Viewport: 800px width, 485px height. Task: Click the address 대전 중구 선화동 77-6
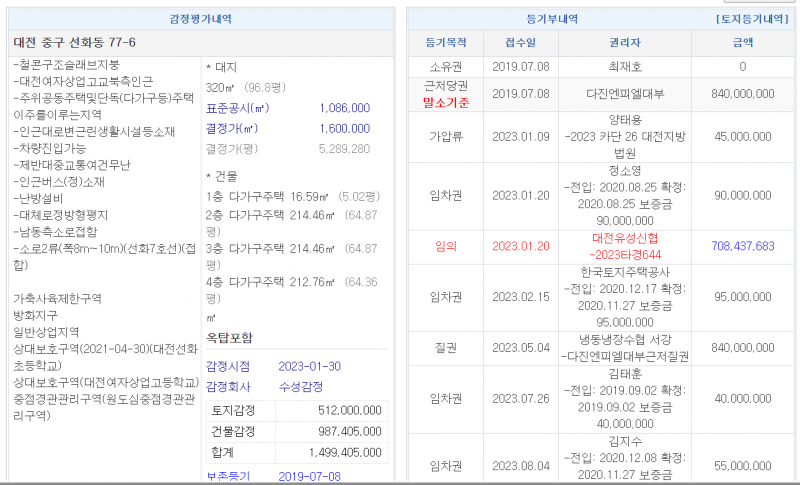tap(75, 42)
